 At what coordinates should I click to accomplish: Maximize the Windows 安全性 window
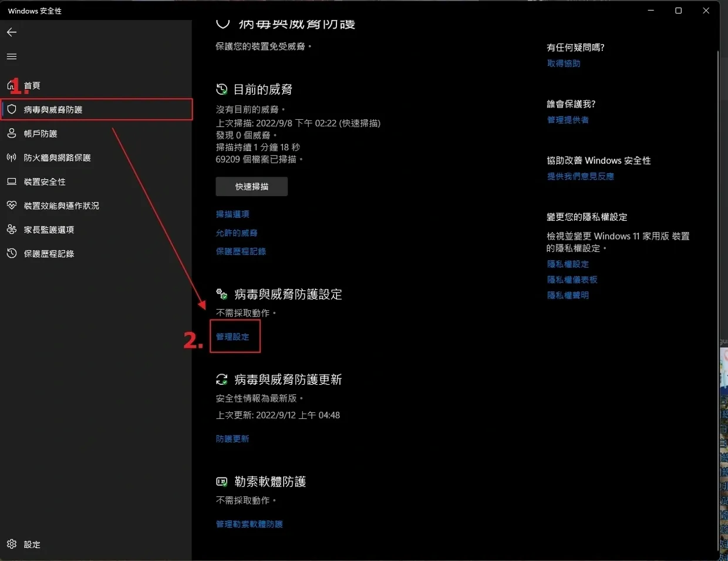click(x=679, y=11)
